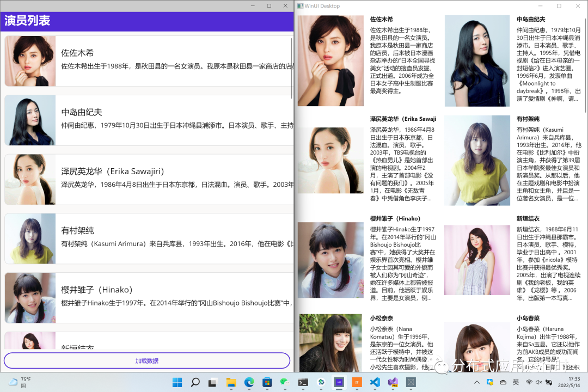Click 小松奈奈 name in WinUI Desktop grid
This screenshot has width=588, height=392.
(x=381, y=318)
